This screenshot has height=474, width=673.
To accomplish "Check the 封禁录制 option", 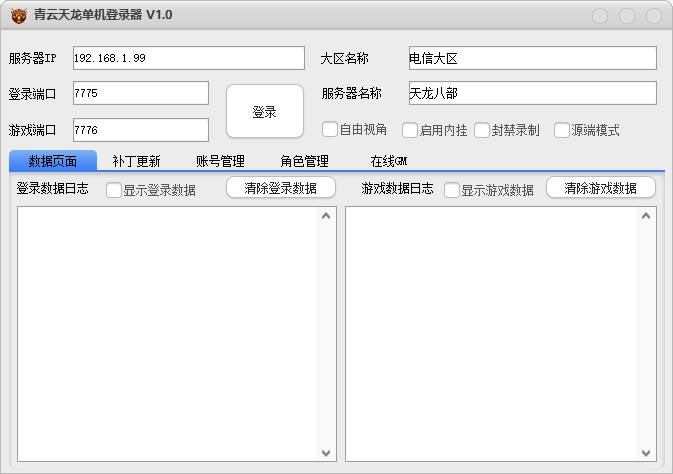I will [x=482, y=130].
